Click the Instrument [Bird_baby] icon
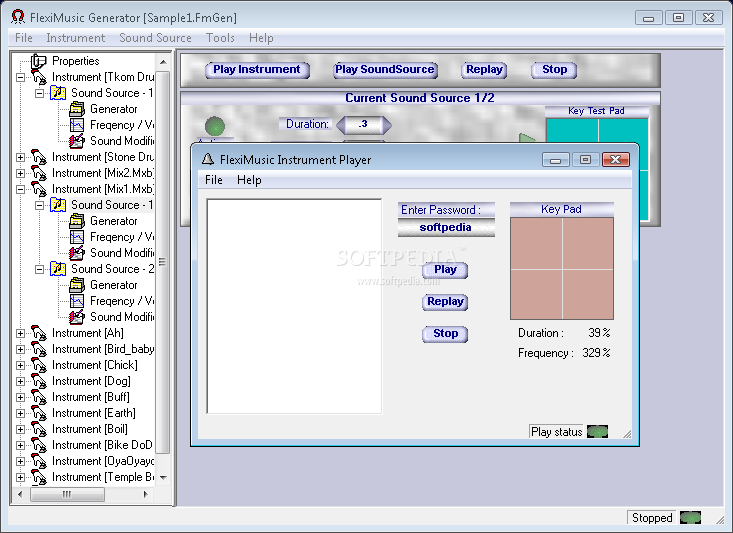 point(39,349)
